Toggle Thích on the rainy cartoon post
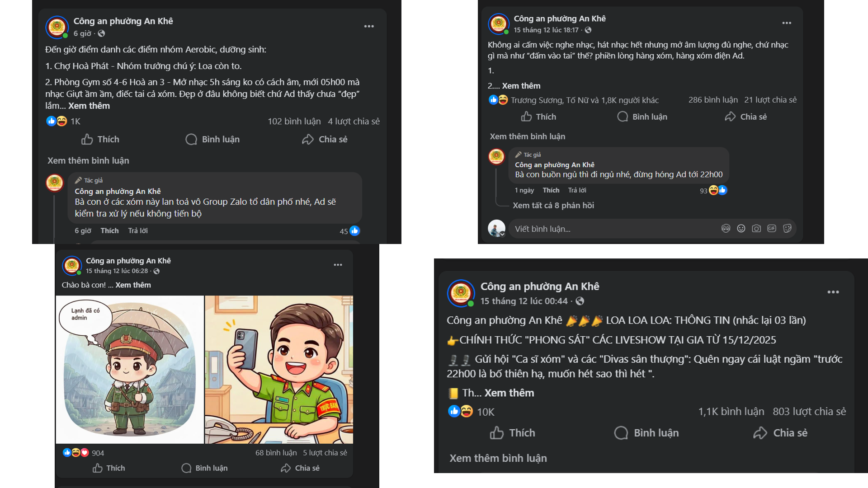Screen dimensions: 868x488 click(x=108, y=468)
